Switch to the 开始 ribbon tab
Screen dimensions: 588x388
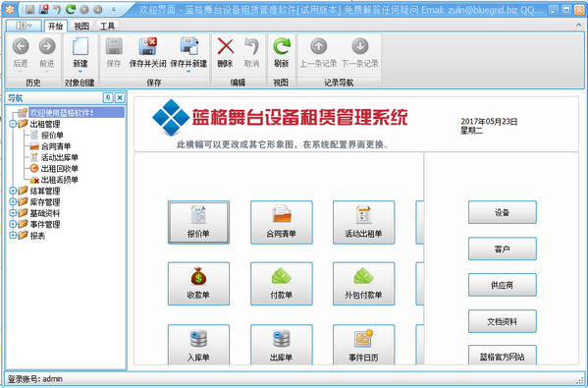pyautogui.click(x=56, y=26)
